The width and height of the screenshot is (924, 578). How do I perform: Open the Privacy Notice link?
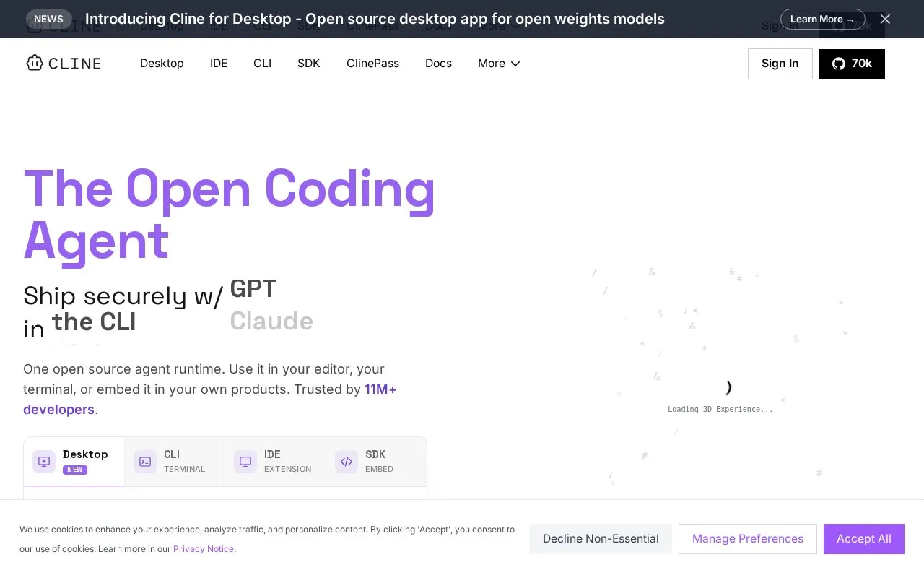click(204, 549)
